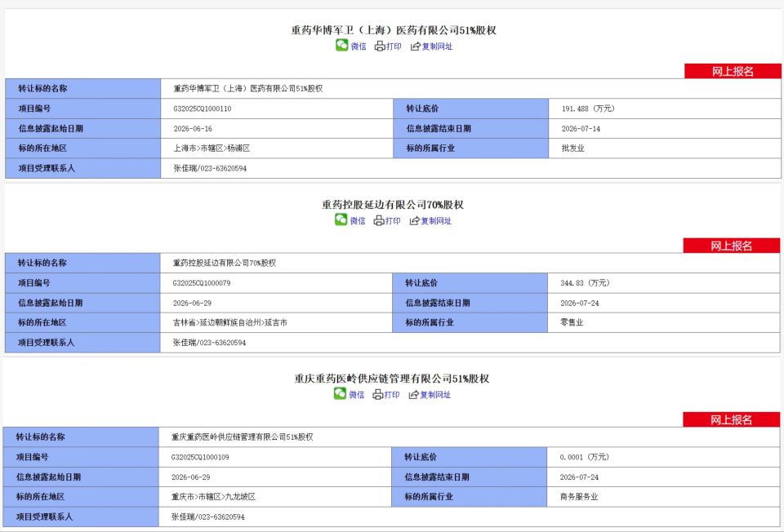
Task: Click 标的所属行业 label in 重庆重药医岭 table
Action: tap(429, 497)
